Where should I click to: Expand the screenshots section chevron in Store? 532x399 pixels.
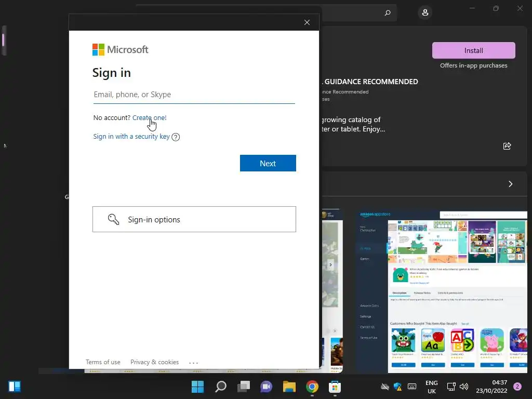coord(510,184)
